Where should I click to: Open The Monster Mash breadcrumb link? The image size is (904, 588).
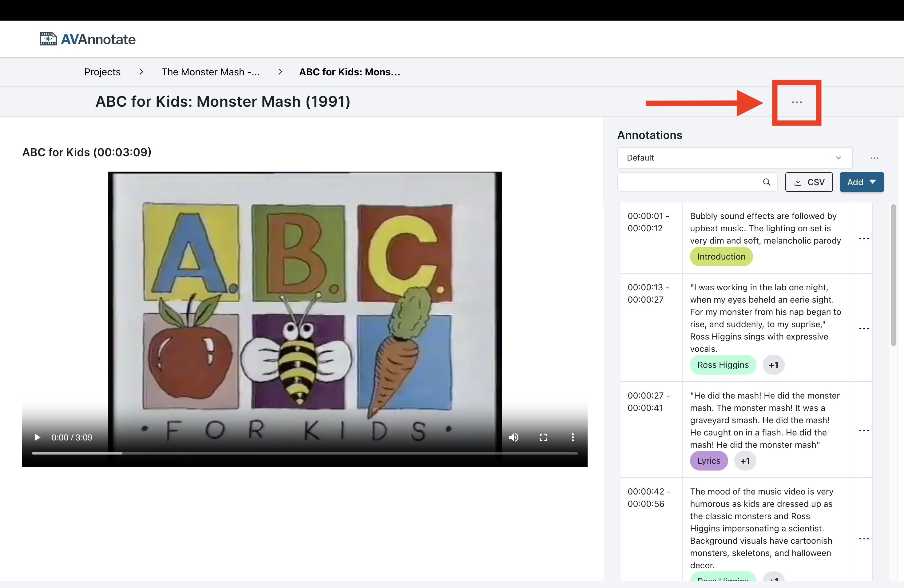pos(210,72)
